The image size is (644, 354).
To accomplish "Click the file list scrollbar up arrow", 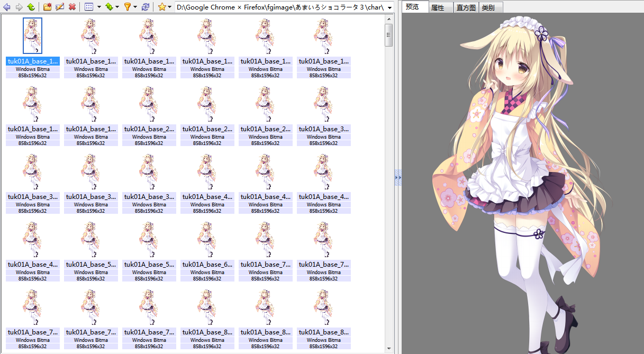I will pos(389,19).
